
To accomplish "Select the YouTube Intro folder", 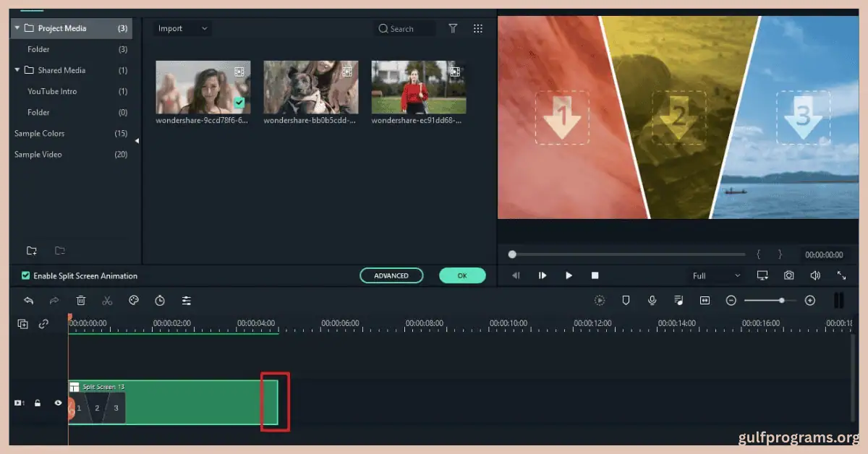I will (52, 91).
